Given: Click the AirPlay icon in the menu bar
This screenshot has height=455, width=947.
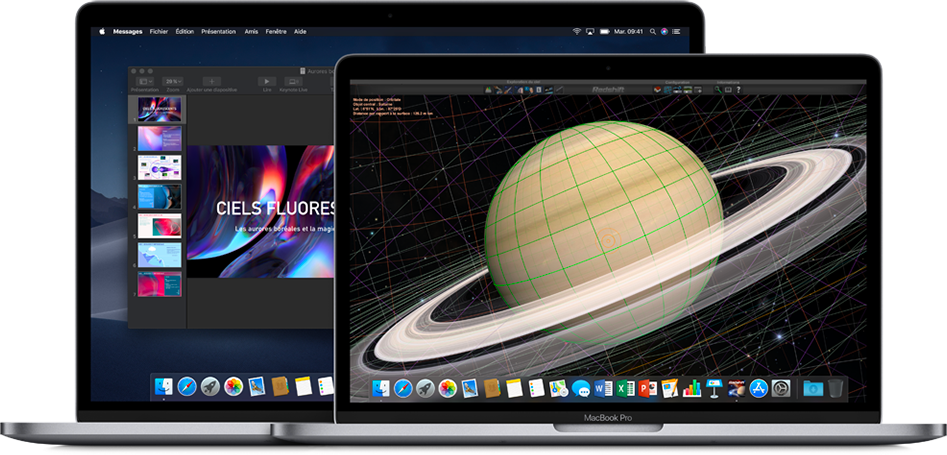Looking at the screenshot, I should click(591, 31).
